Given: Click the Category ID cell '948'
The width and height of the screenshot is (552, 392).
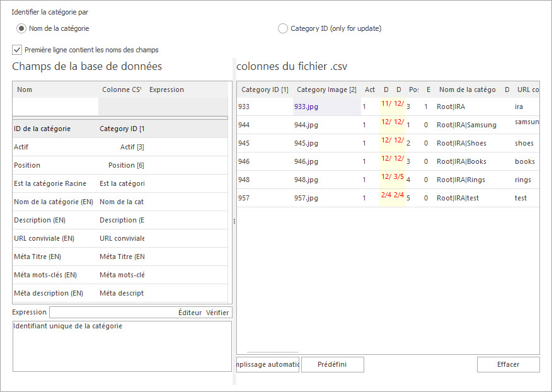Looking at the screenshot, I should click(x=265, y=180).
